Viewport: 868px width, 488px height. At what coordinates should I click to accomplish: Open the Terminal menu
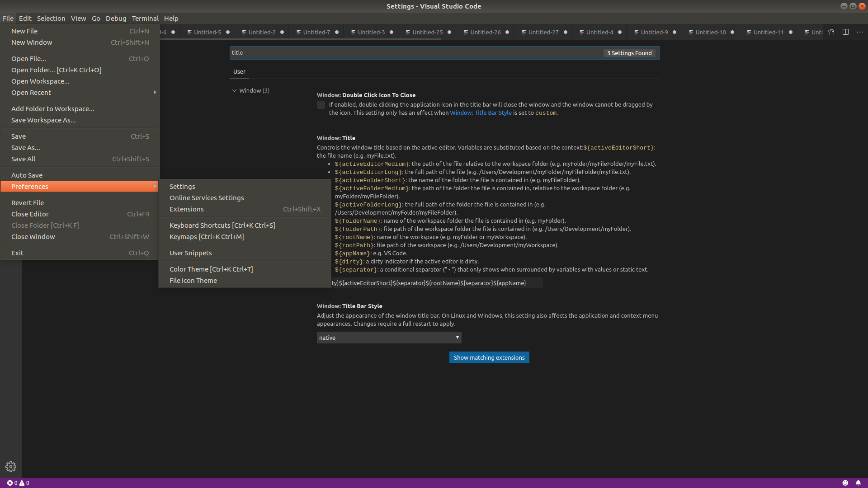point(145,19)
